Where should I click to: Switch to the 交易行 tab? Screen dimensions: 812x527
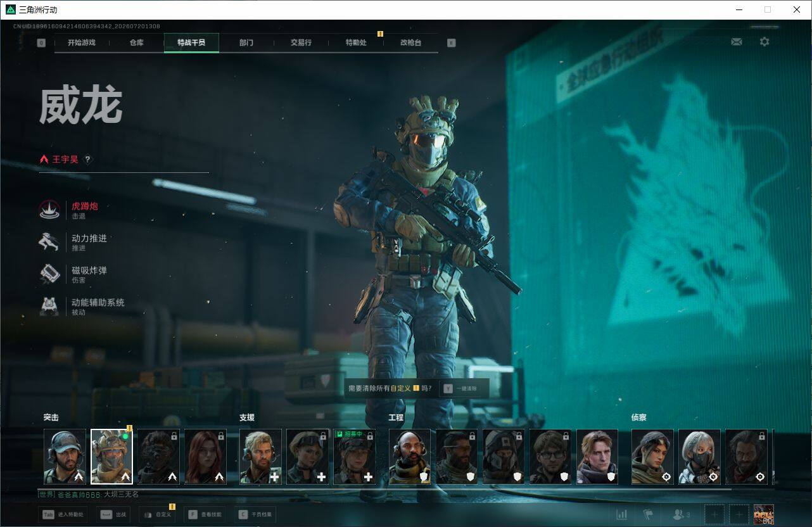301,42
